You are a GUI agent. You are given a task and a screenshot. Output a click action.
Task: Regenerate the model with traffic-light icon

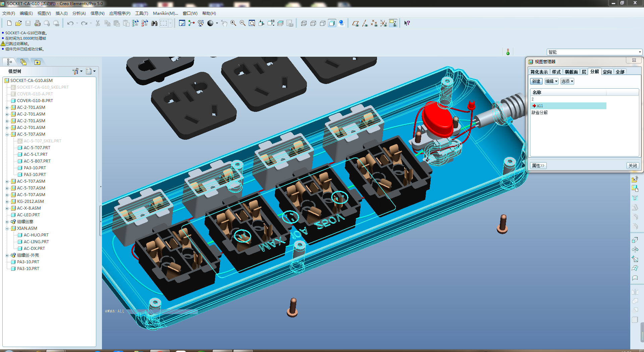click(508, 52)
